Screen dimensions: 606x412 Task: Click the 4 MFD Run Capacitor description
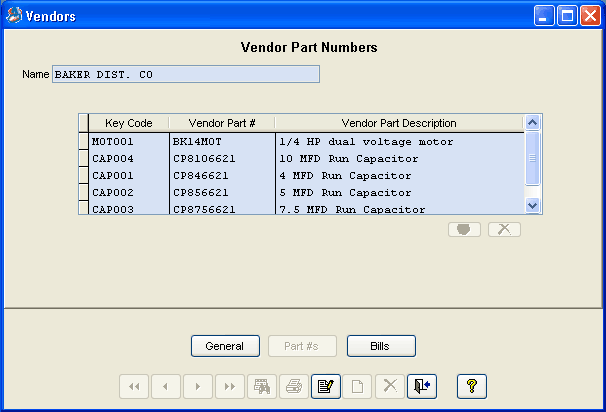tap(400, 175)
